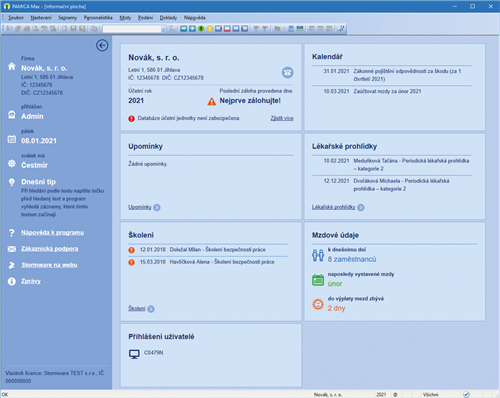Click the '8 zaměstnanců' value
The image size is (500, 398).
click(352, 259)
